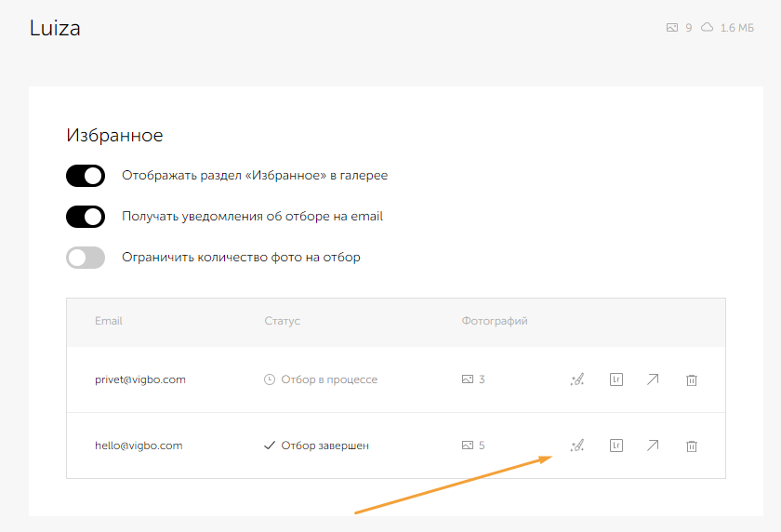This screenshot has height=532, width=781.
Task: Click image icon beside 3 photos count
Action: click(x=467, y=379)
